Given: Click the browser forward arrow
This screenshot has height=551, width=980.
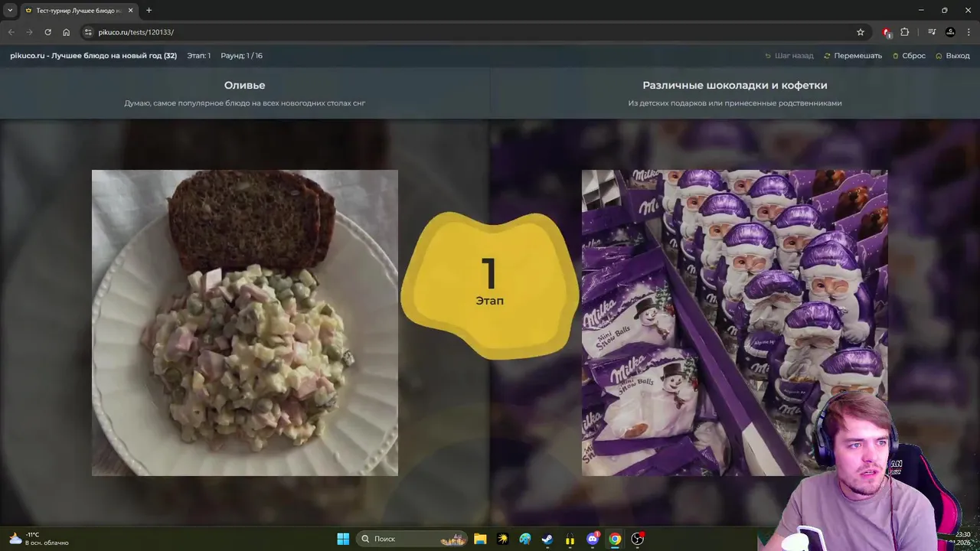Looking at the screenshot, I should pyautogui.click(x=29, y=32).
